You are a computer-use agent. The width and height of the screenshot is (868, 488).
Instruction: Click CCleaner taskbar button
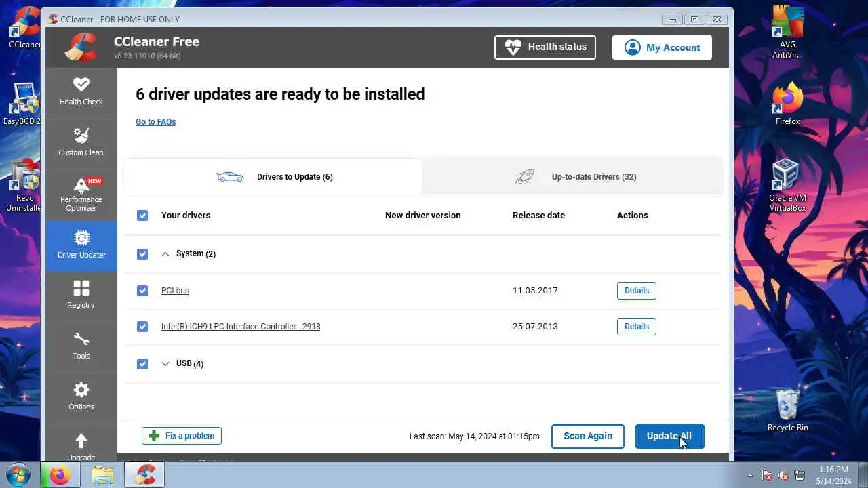click(144, 475)
